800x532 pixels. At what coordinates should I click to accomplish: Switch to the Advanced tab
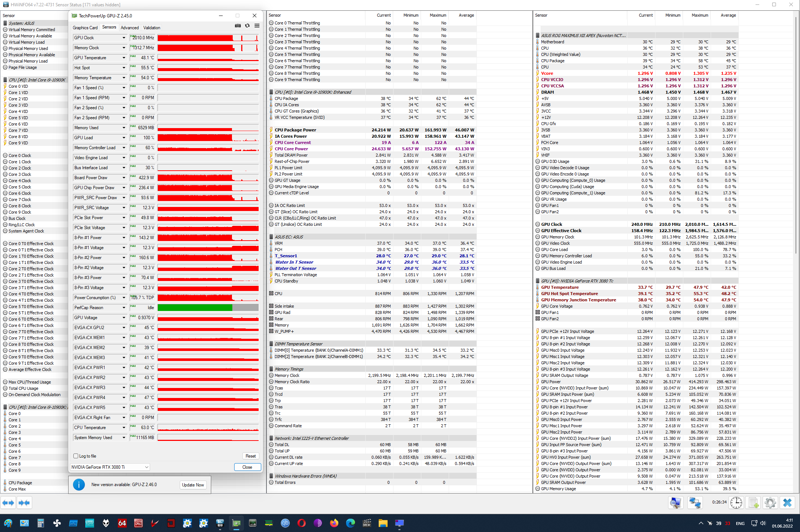pos(130,28)
